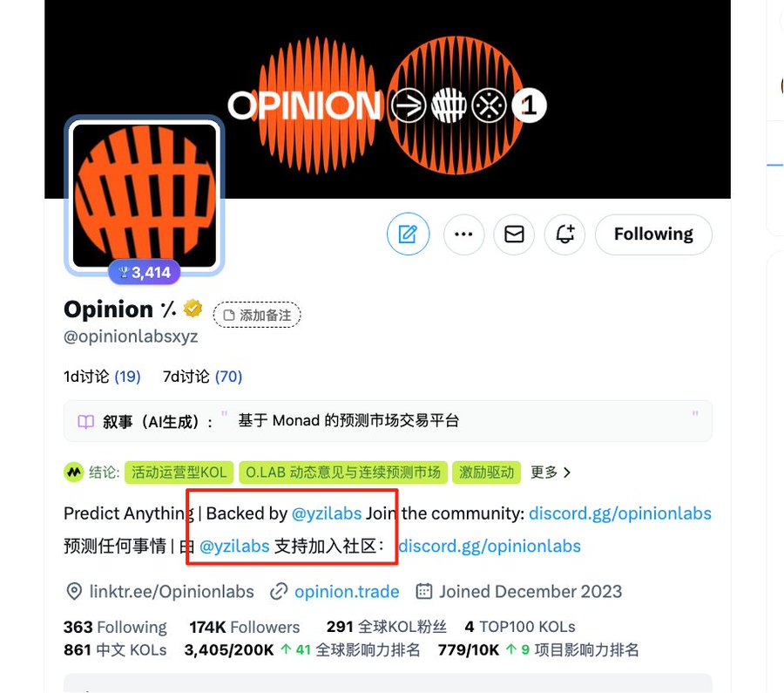Click the 1d讨论 (19) count
Image resolution: width=784 pixels, height=693 pixels.
[102, 377]
